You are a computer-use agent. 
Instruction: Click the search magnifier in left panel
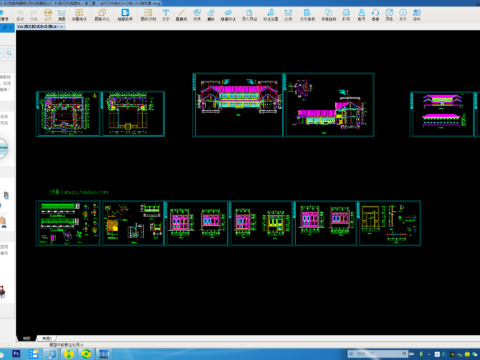click(9, 53)
